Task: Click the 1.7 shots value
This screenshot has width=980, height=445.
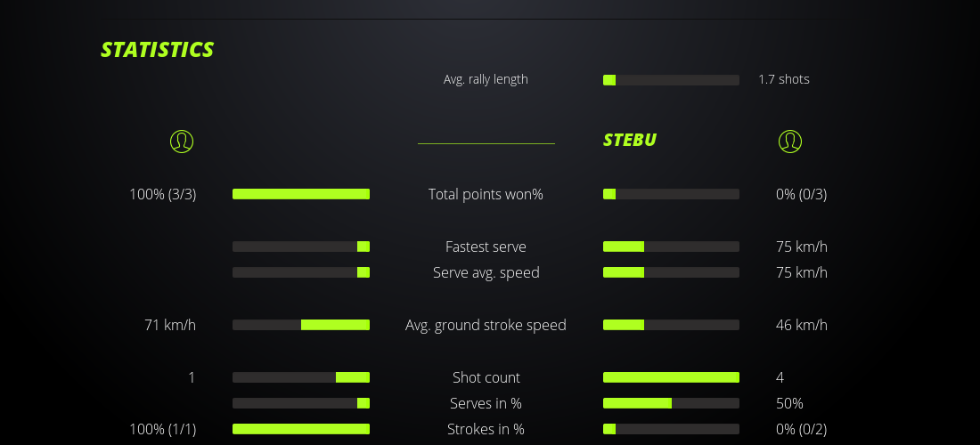Action: pos(784,79)
